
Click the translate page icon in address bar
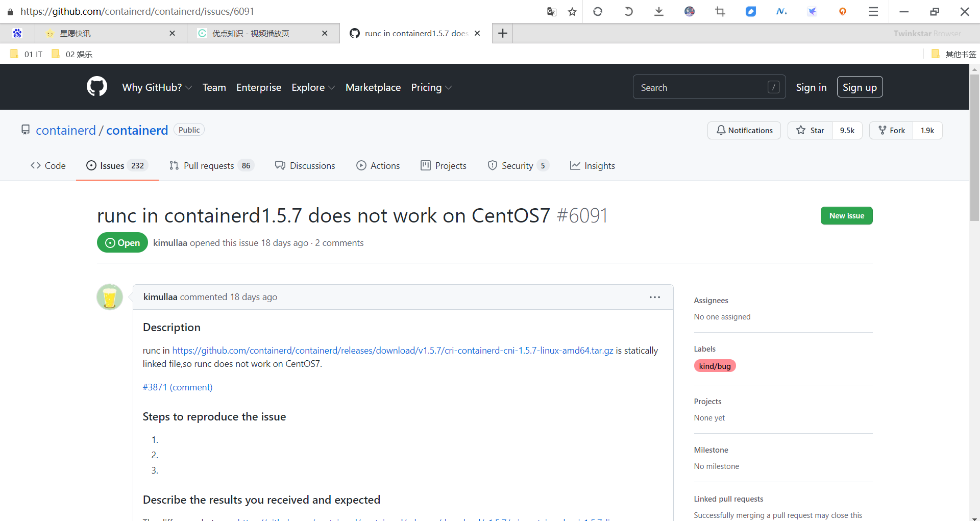[x=552, y=12]
